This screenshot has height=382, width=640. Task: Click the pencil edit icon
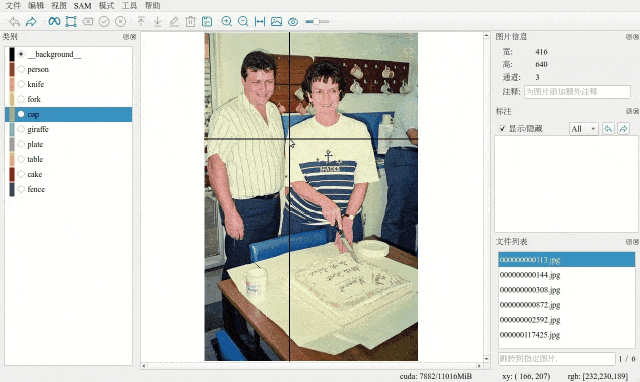pyautogui.click(x=174, y=22)
